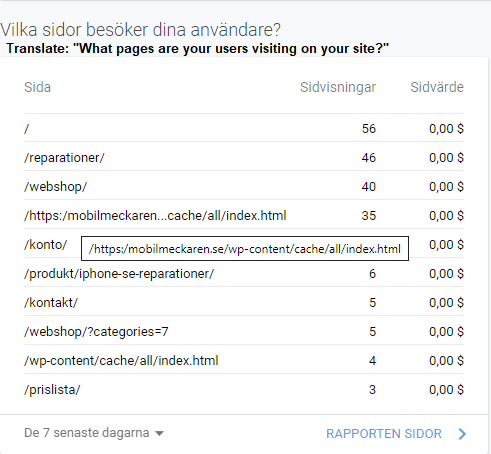Open the /konto/ page entry
This screenshot has width=491, height=454.
click(45, 245)
